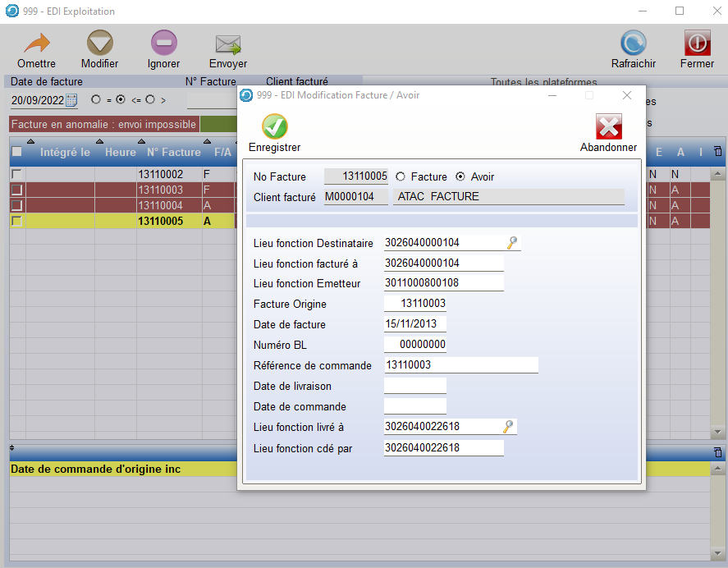Click the Abandonner red cross icon
Image resolution: width=728 pixels, height=568 pixels.
pyautogui.click(x=608, y=127)
